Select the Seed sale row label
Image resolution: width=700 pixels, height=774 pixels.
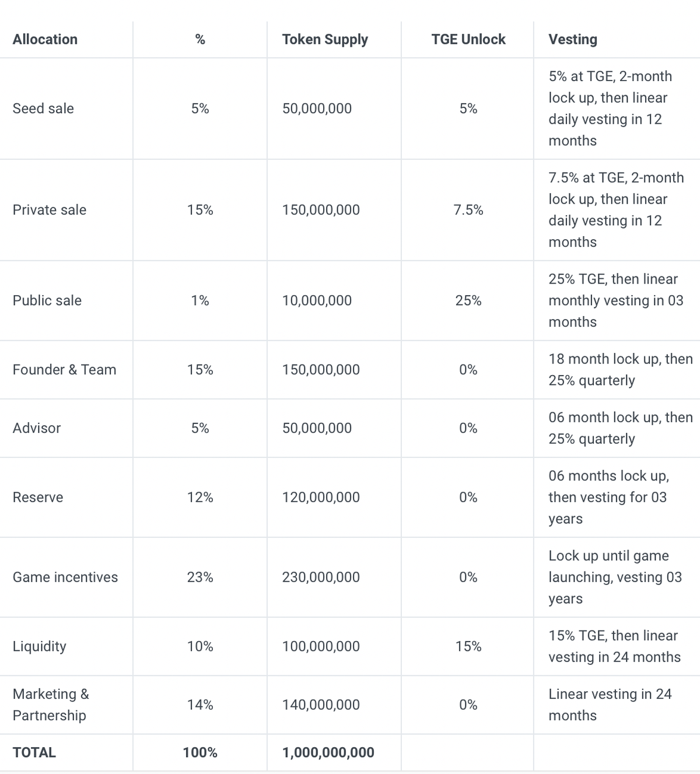tap(43, 108)
